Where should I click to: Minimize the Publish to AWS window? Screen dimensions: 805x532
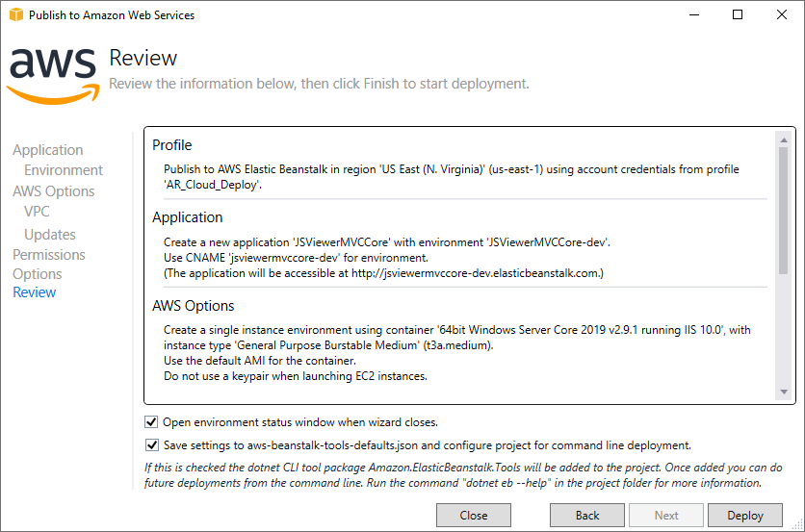coord(694,14)
